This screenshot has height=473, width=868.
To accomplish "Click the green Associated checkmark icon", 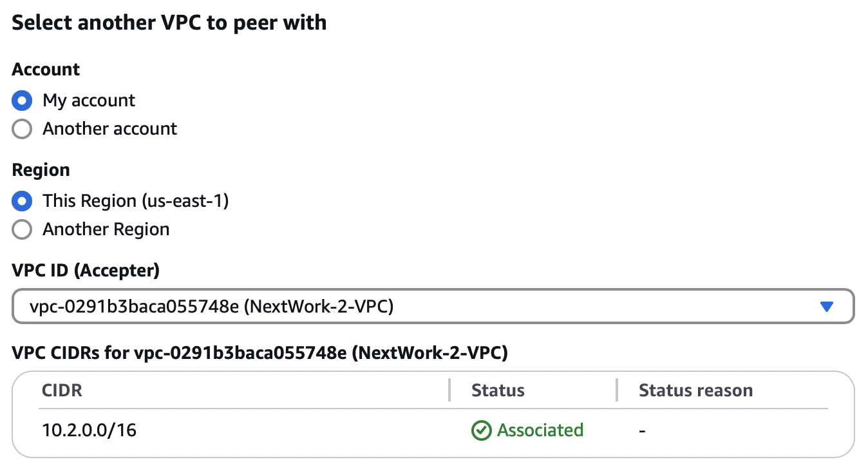I will (482, 430).
